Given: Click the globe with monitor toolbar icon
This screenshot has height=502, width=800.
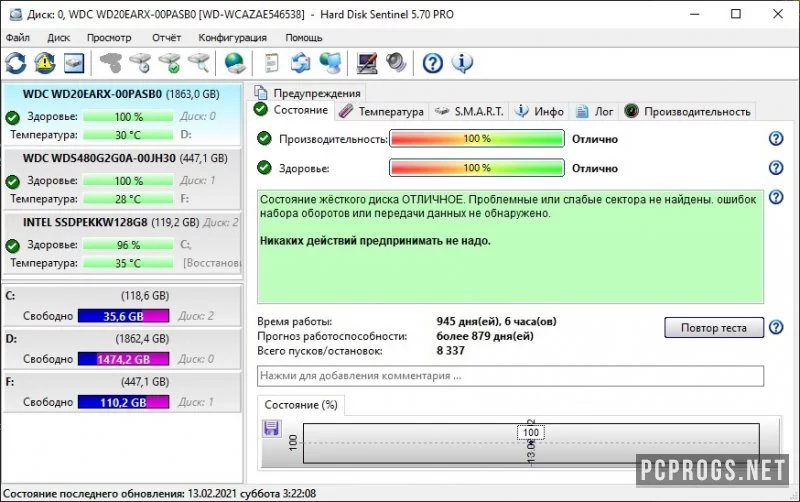Looking at the screenshot, I should 330,63.
